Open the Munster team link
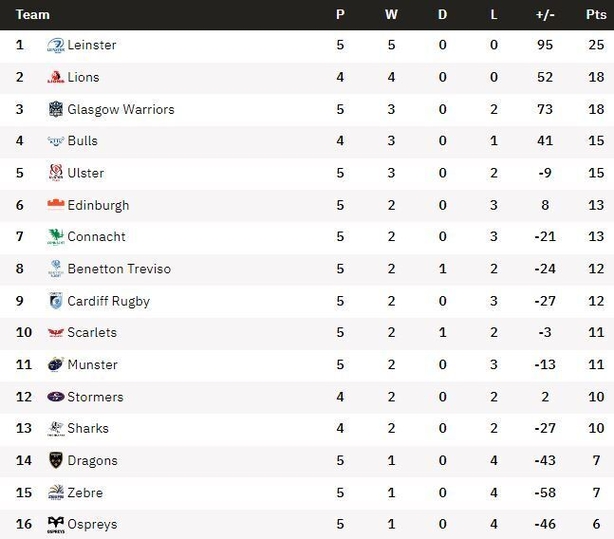614x539 pixels. pos(92,365)
